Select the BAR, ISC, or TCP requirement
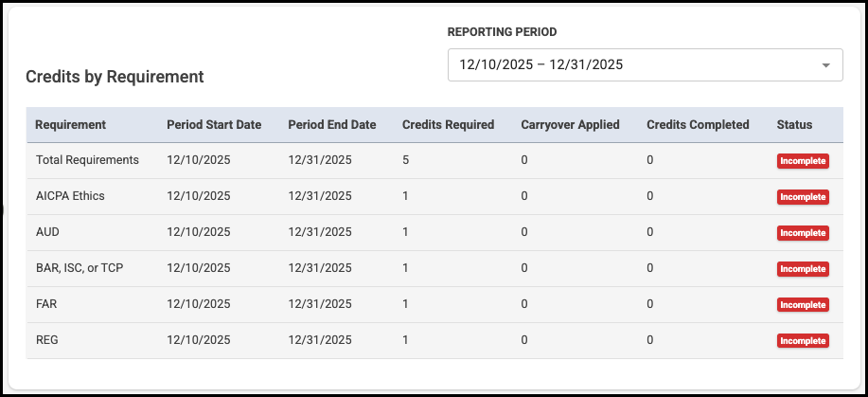 click(80, 268)
